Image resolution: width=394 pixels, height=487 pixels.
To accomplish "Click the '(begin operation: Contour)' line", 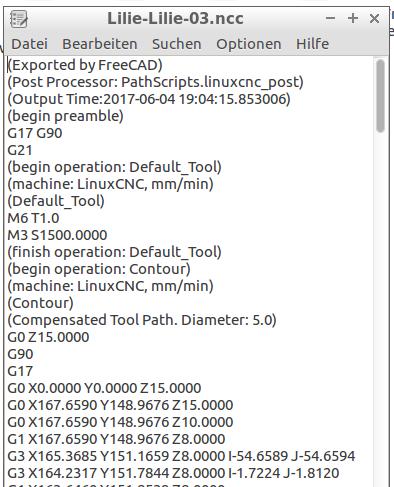I will [99, 269].
